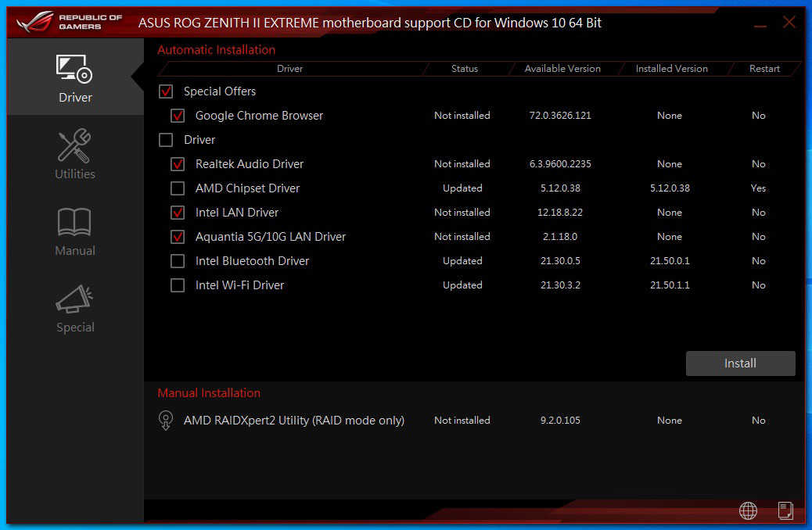812x530 pixels.
Task: Go to the Special section
Action: (x=75, y=307)
